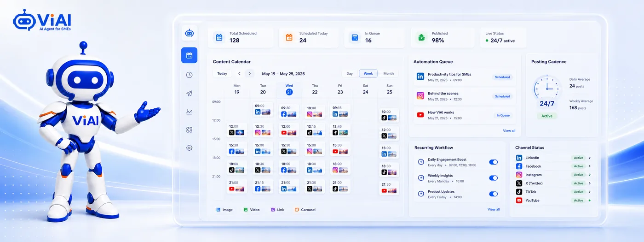This screenshot has width=644, height=242.
Task: Click Instagram icon in Channel Status
Action: click(519, 175)
